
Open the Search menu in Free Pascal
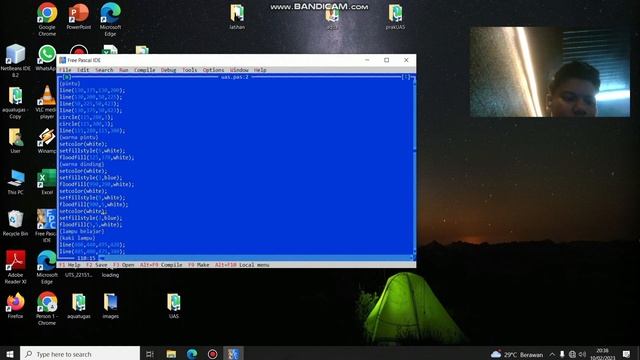[104, 70]
